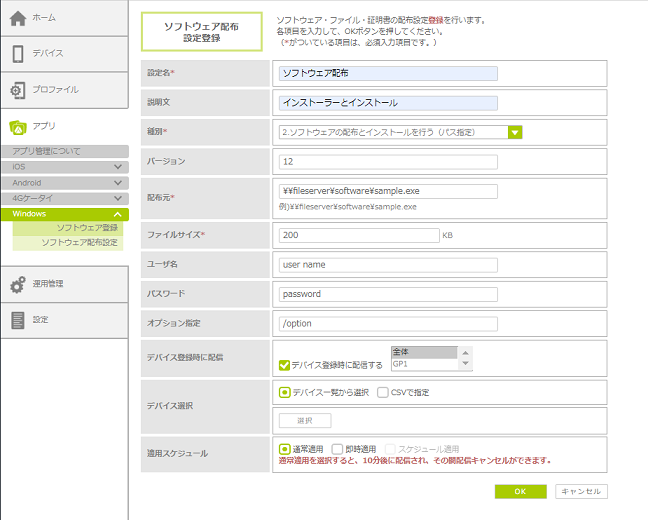Enable the CSVで指定 checkbox
The image size is (648, 520).
(383, 393)
